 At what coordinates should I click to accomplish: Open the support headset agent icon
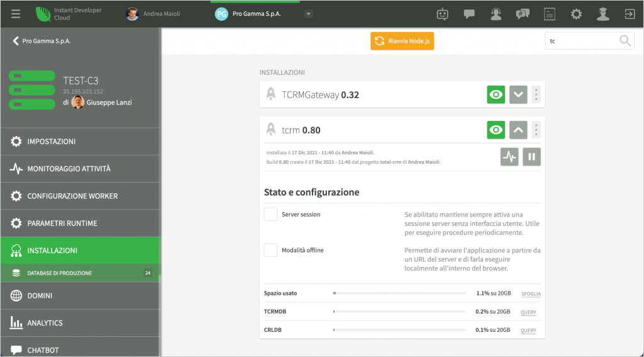[x=496, y=14]
